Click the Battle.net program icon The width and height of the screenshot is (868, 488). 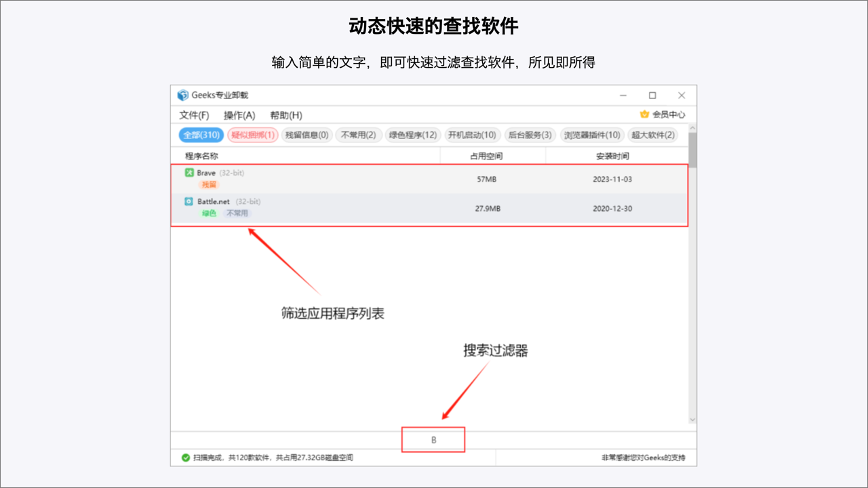(189, 201)
